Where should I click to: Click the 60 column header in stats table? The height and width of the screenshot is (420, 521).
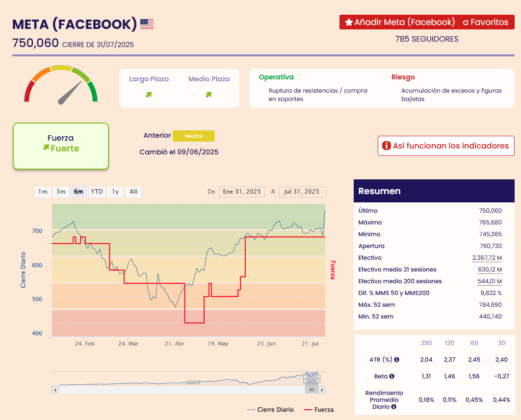pos(474,343)
